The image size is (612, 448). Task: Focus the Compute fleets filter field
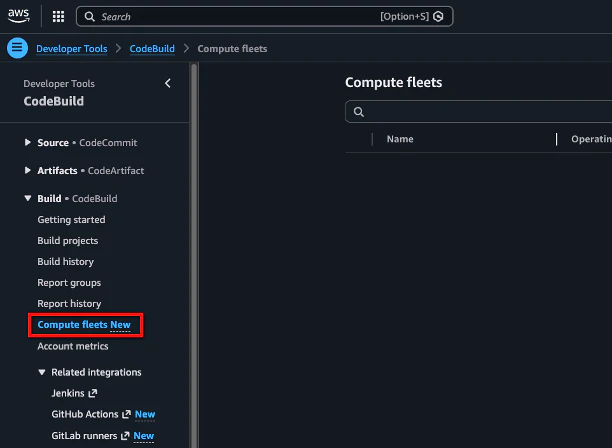tap(479, 112)
